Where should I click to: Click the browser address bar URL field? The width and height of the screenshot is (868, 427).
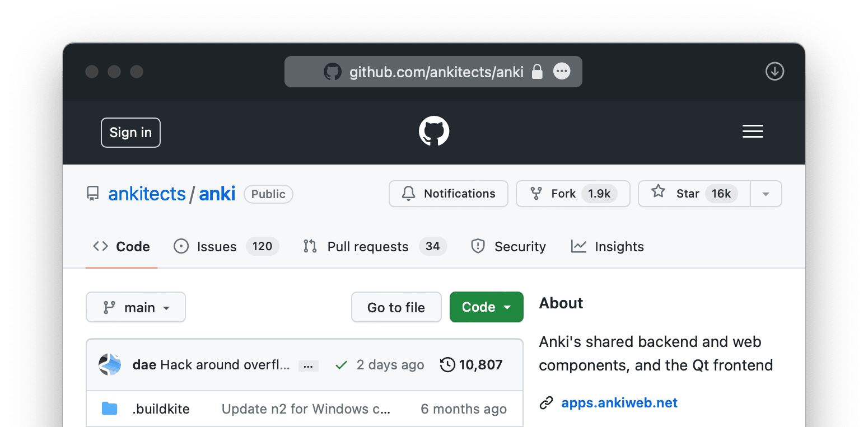point(433,72)
